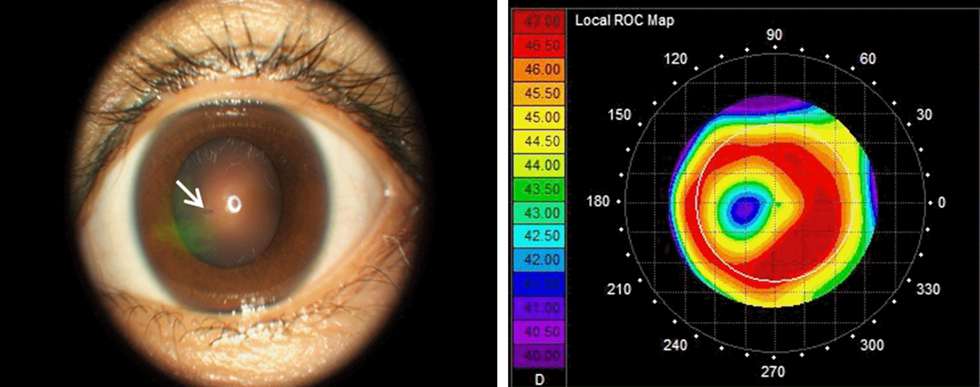Image resolution: width=980 pixels, height=387 pixels.
Task: Select the 46.50 red legend swatch
Action: (x=539, y=45)
